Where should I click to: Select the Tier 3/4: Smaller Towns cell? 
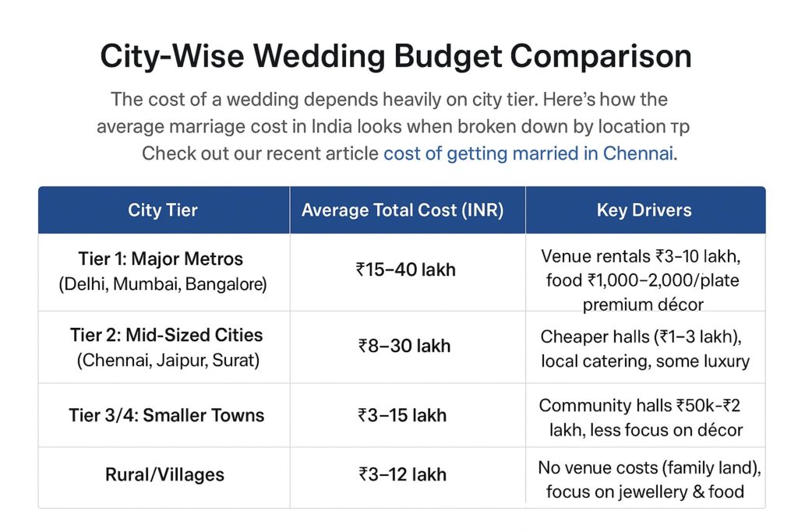click(x=167, y=415)
